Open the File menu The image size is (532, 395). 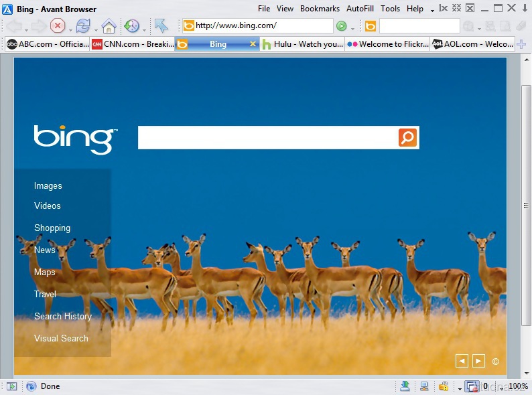[x=264, y=9]
